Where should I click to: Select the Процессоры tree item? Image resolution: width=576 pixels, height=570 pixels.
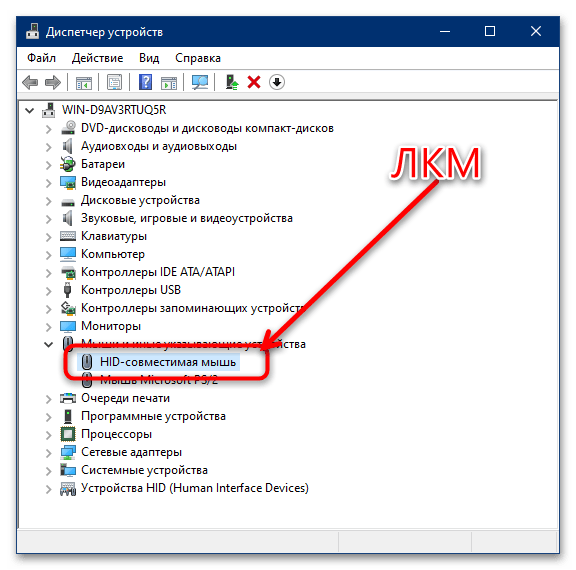click(x=116, y=434)
